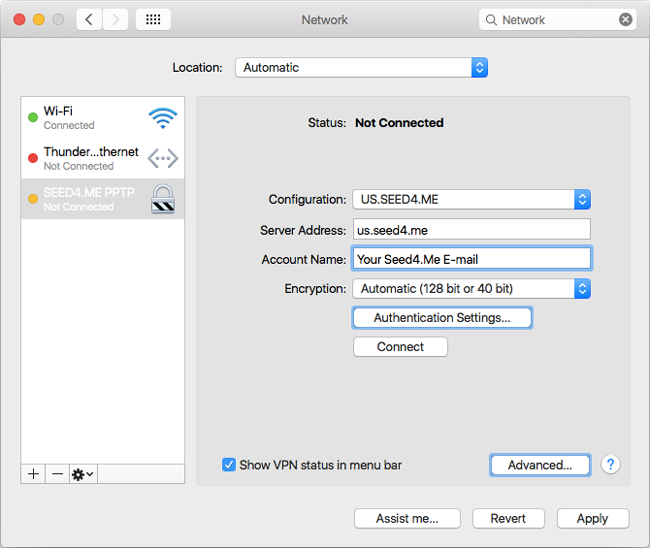Click the Authentication Settings button
Image resolution: width=650 pixels, height=548 pixels.
point(442,318)
